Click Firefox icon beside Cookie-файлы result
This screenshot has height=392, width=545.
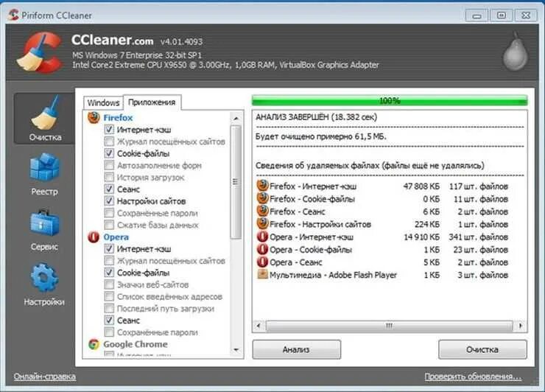[x=262, y=198]
